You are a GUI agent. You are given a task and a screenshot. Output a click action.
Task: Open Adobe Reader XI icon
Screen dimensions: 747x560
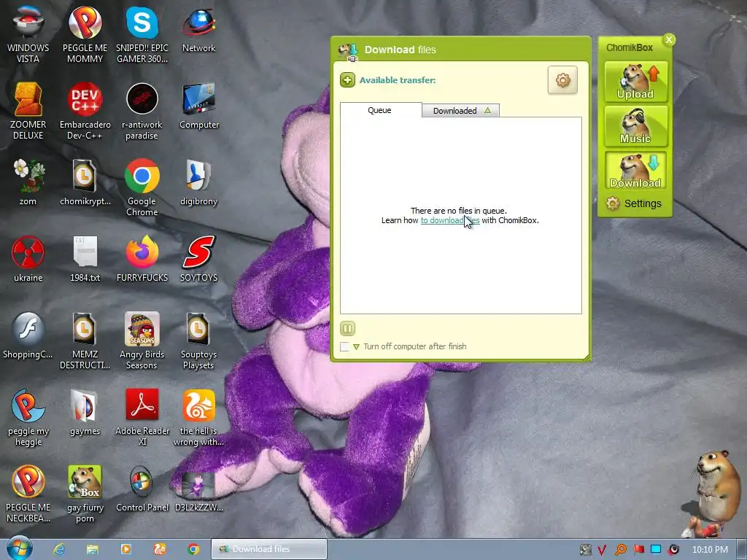(x=142, y=417)
